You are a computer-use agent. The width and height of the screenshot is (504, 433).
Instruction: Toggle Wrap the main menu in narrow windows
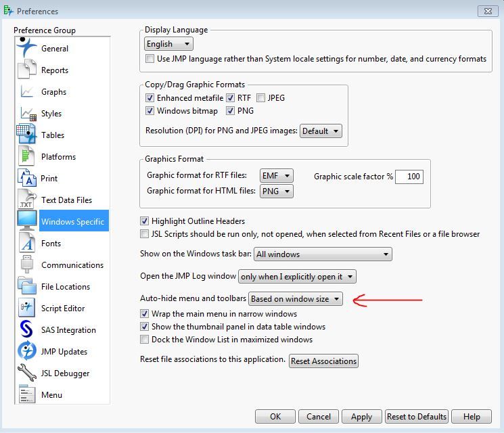144,313
